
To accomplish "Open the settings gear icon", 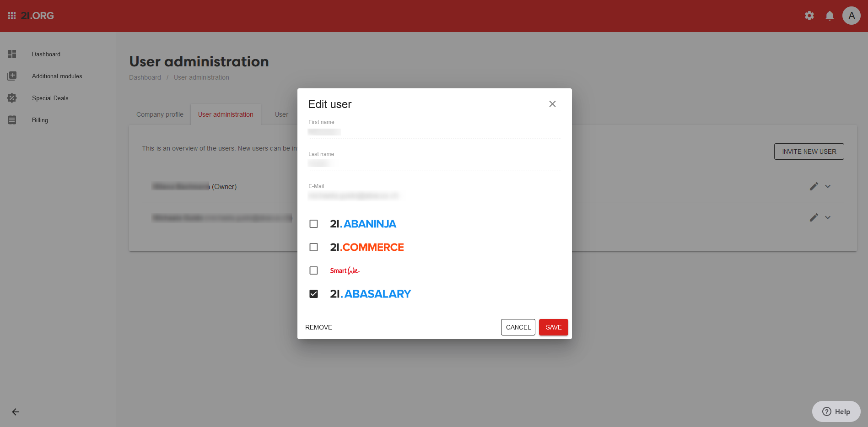I will (x=809, y=16).
